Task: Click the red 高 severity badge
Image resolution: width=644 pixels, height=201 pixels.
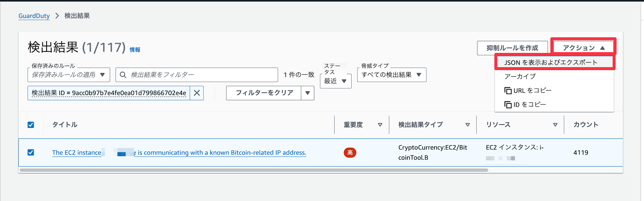Action: (x=350, y=153)
